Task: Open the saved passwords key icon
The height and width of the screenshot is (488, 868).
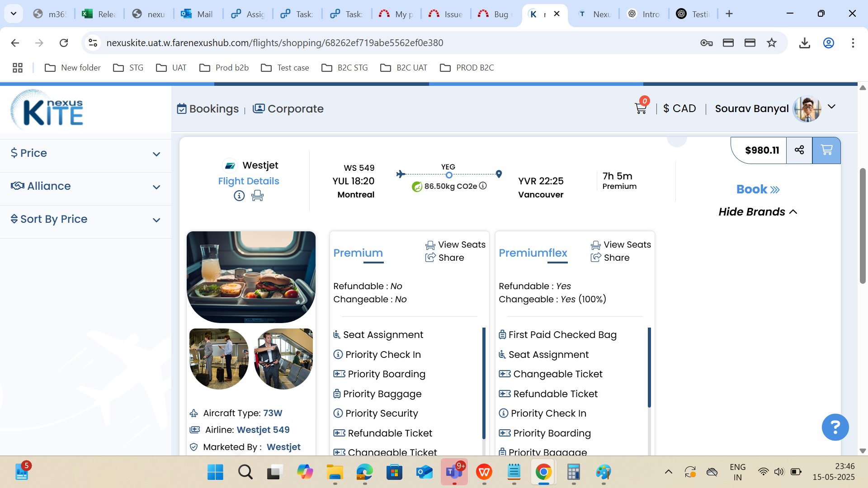Action: (x=706, y=43)
